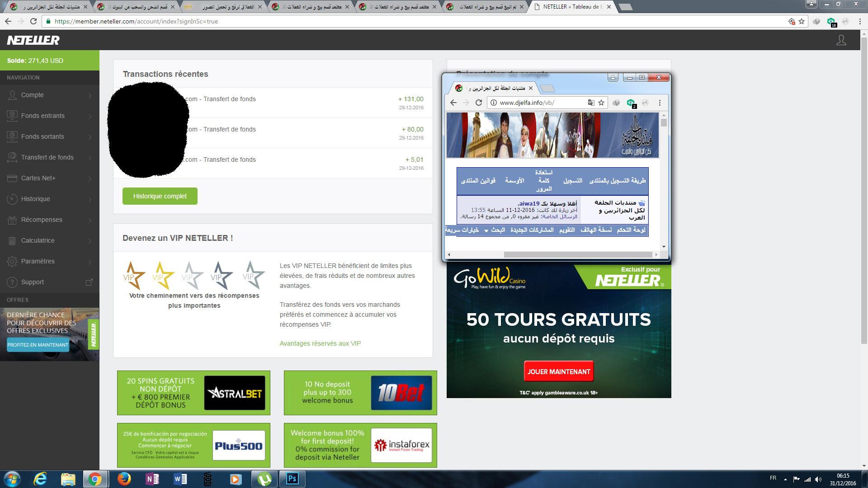Viewport: 868px width, 488px height.
Task: Open Chrome menu in the djelfa popup window
Action: (x=660, y=103)
